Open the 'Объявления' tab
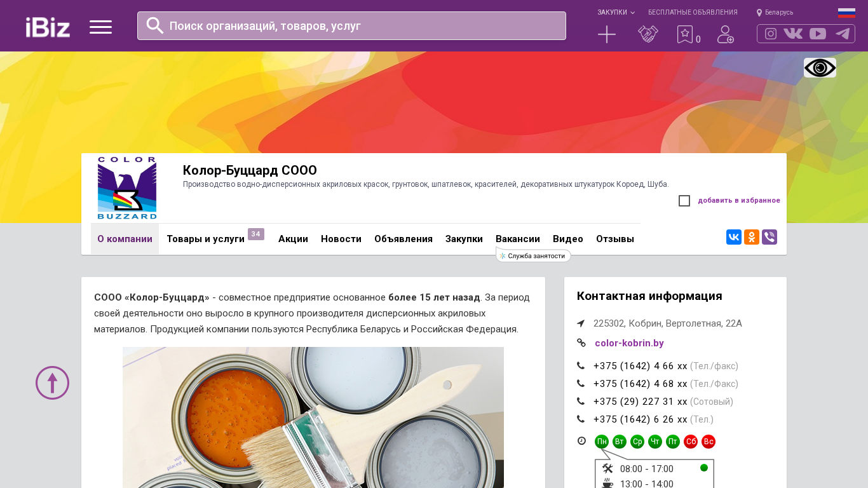Screen dimensions: 868x488 coord(403,239)
